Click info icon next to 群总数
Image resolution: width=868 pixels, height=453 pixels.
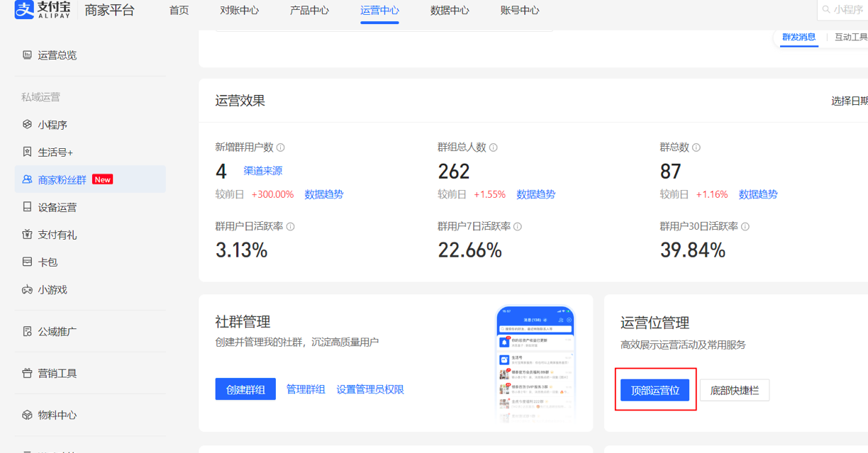(x=696, y=147)
